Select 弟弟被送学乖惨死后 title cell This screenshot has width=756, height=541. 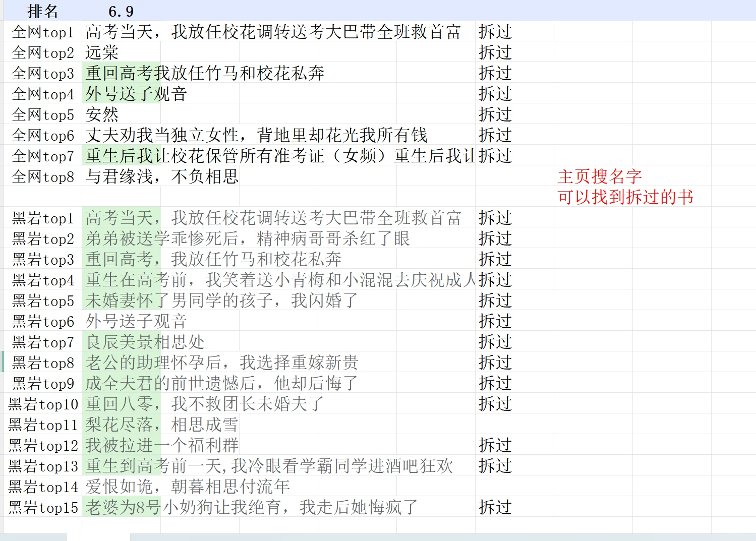point(248,238)
